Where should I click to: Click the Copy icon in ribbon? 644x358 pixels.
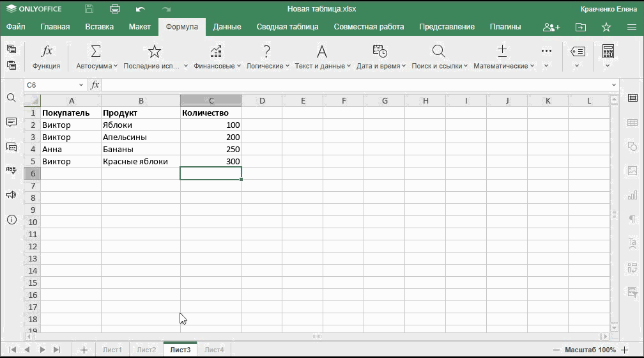(x=11, y=49)
